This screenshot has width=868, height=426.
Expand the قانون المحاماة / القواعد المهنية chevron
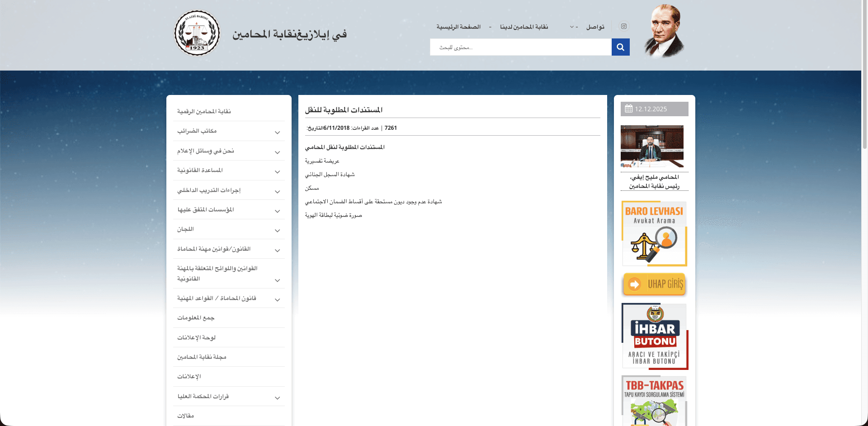(278, 300)
